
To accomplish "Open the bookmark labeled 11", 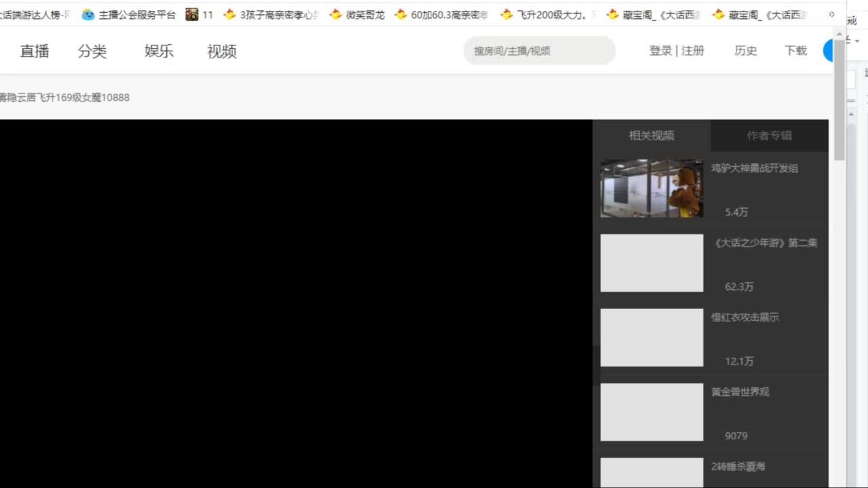I will [x=199, y=14].
